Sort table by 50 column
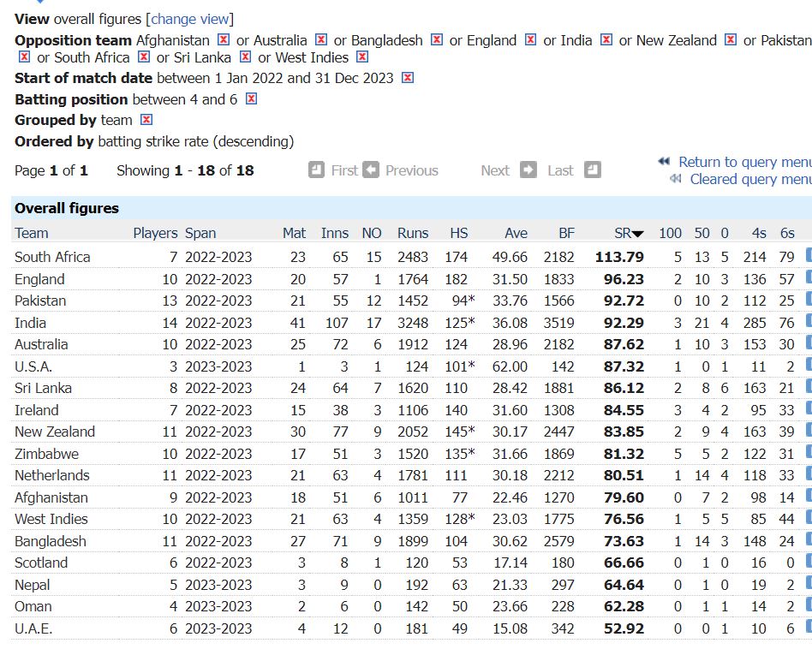This screenshot has height=649, width=812. click(x=702, y=234)
